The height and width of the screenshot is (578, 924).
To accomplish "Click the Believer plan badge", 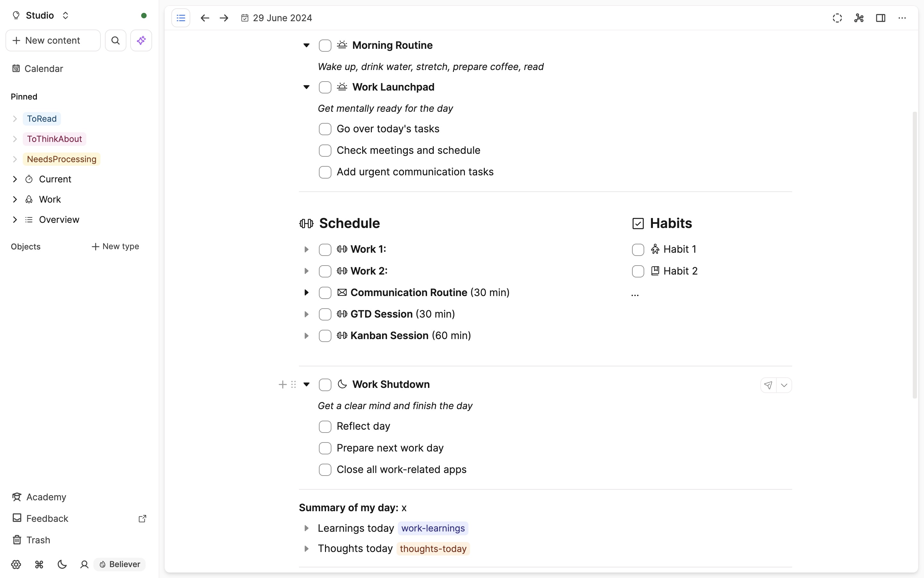I will click(119, 564).
